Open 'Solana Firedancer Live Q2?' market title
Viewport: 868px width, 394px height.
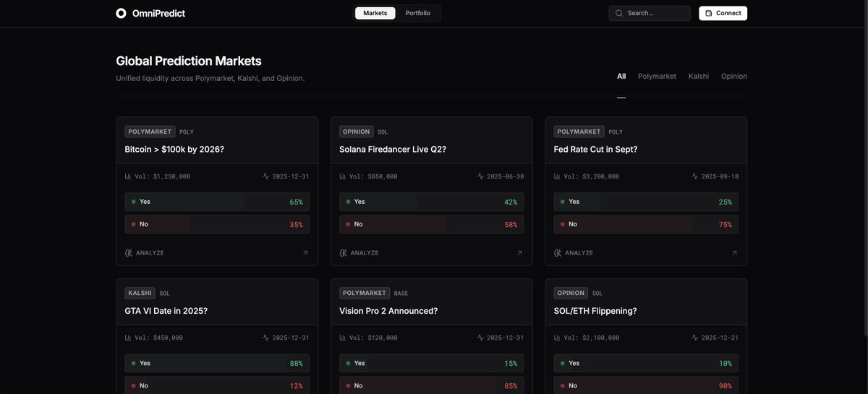pos(393,150)
